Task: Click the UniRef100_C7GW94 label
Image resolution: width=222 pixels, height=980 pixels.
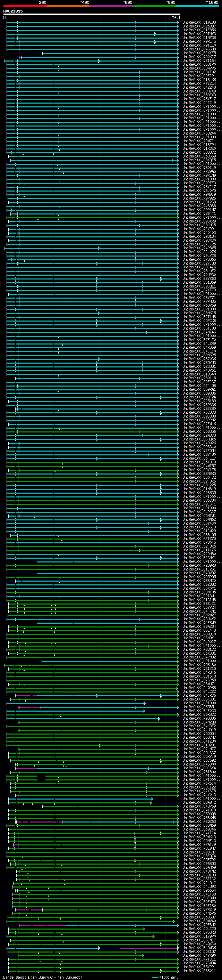Action: tap(199, 963)
